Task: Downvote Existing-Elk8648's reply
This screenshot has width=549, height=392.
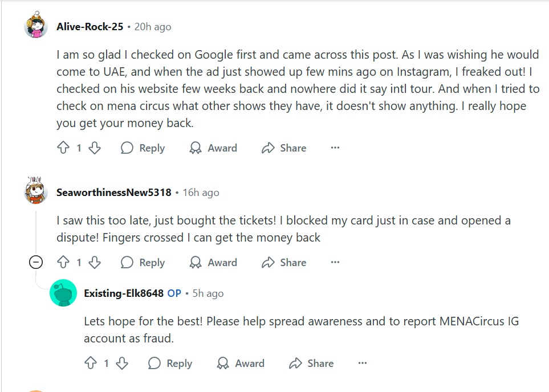Action: pyautogui.click(x=122, y=364)
